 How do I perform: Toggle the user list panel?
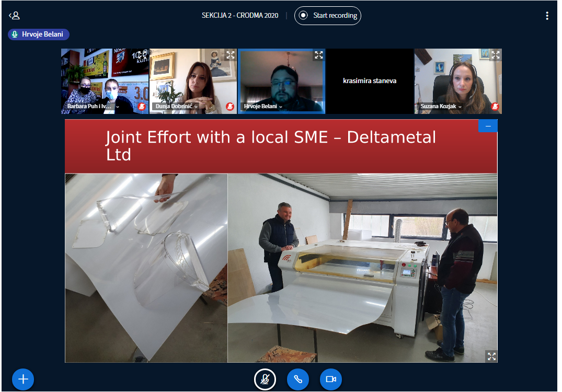coord(14,16)
